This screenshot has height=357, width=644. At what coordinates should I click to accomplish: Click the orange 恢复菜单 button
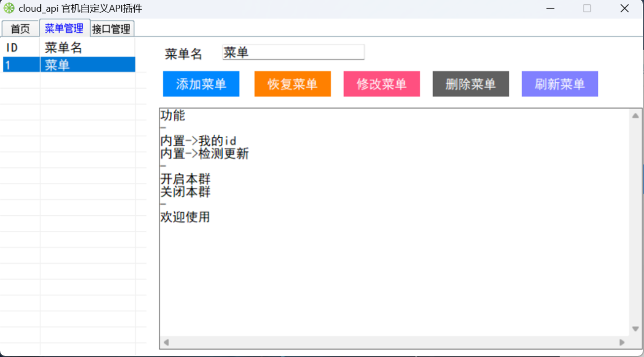[292, 84]
